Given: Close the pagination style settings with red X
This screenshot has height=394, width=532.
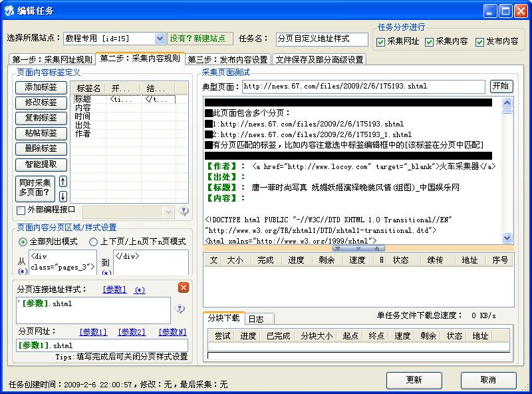Looking at the screenshot, I should tap(184, 288).
